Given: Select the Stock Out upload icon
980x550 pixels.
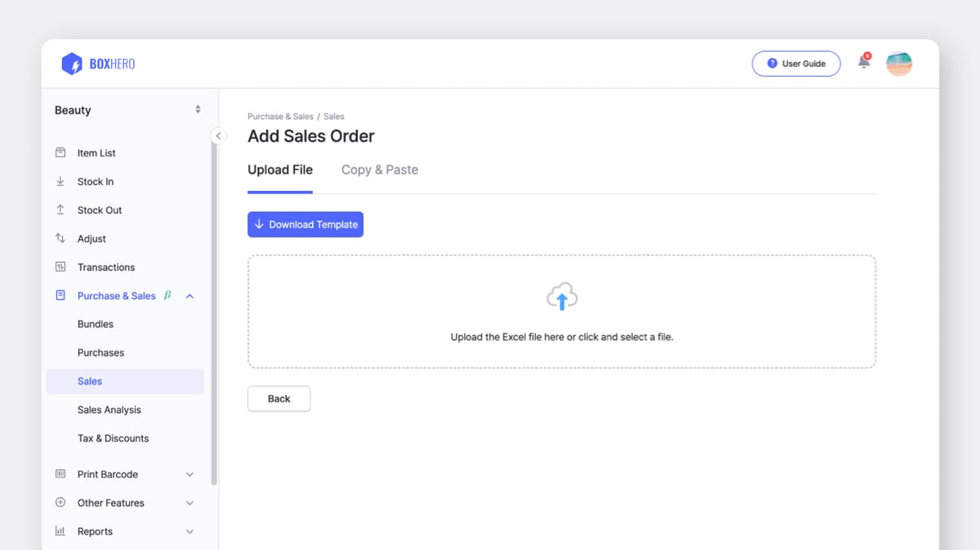Looking at the screenshot, I should pos(60,210).
